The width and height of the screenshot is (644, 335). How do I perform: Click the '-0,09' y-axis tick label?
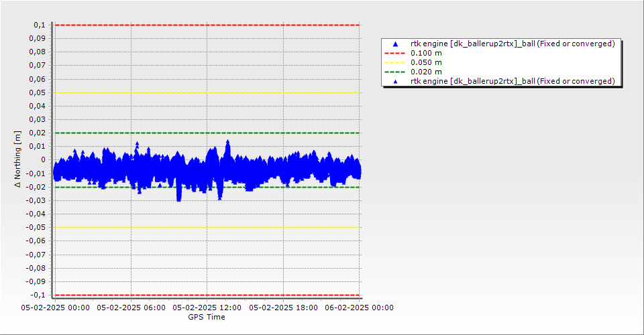(x=36, y=281)
